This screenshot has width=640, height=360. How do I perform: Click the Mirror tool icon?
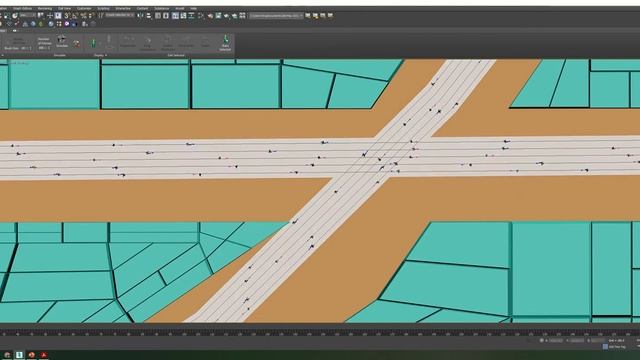[x=140, y=16]
